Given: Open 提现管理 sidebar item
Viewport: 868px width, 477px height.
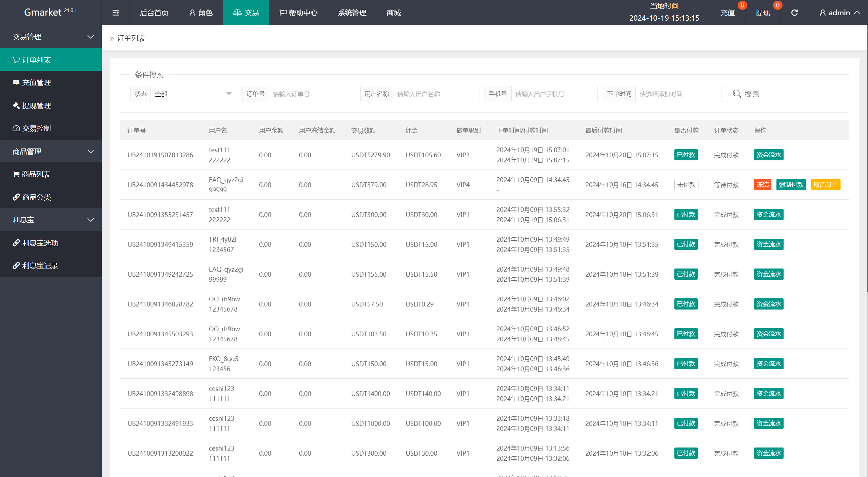Looking at the screenshot, I should 36,105.
